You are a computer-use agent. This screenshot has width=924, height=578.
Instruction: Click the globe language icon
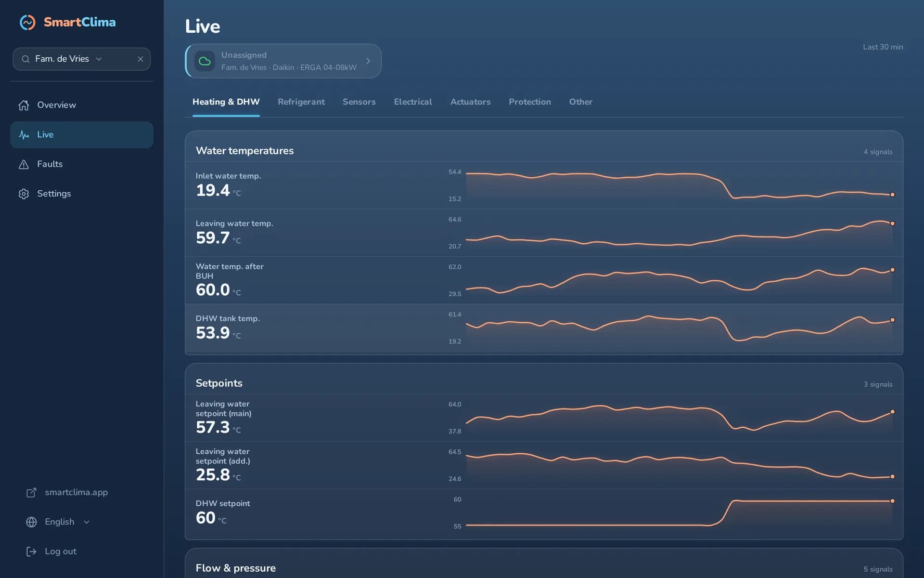31,522
